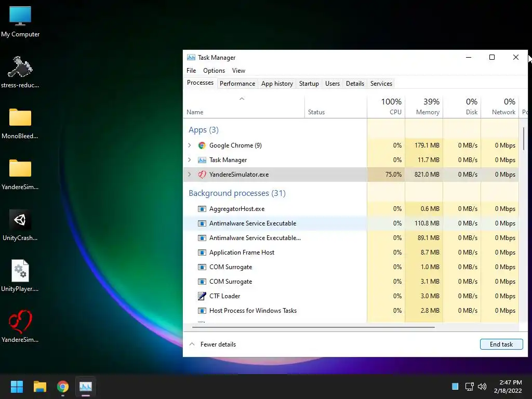Click the Task Manager taskbar icon
The height and width of the screenshot is (399, 532).
coord(86,387)
